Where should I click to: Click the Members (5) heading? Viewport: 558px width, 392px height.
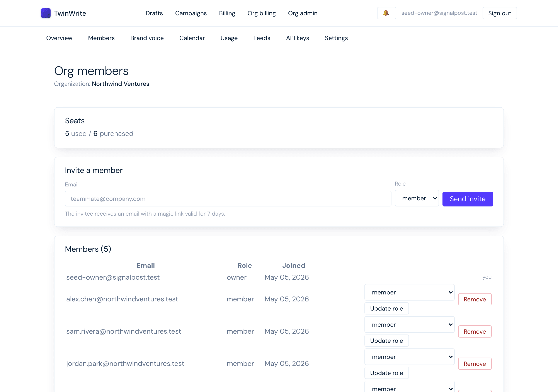coord(88,249)
